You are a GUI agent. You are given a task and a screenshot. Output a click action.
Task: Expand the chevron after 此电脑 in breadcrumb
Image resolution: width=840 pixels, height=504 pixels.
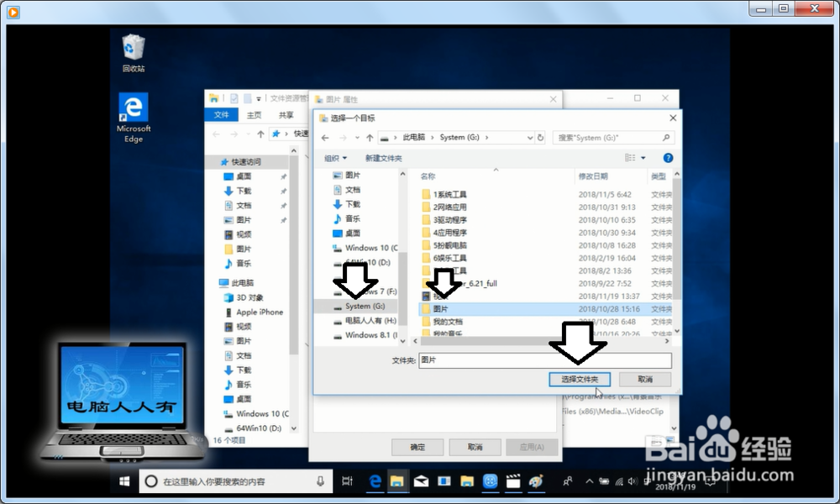pos(433,138)
